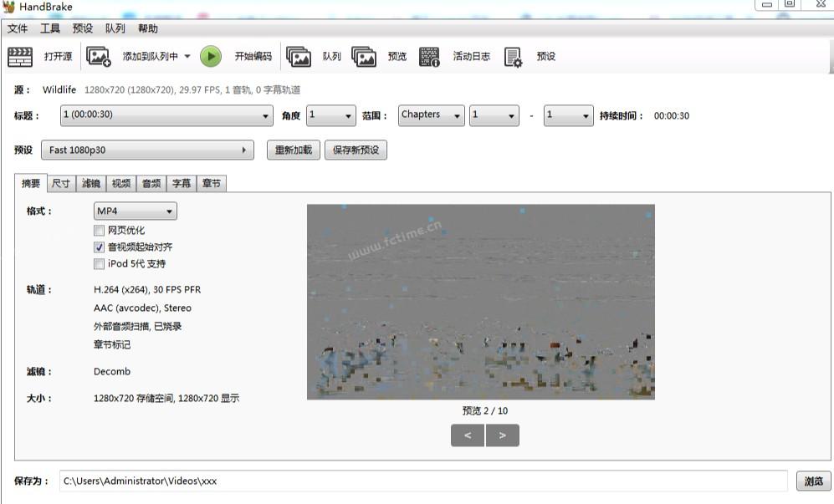Click the Add to Queue picture icon
834x504 pixels.
[x=99, y=56]
